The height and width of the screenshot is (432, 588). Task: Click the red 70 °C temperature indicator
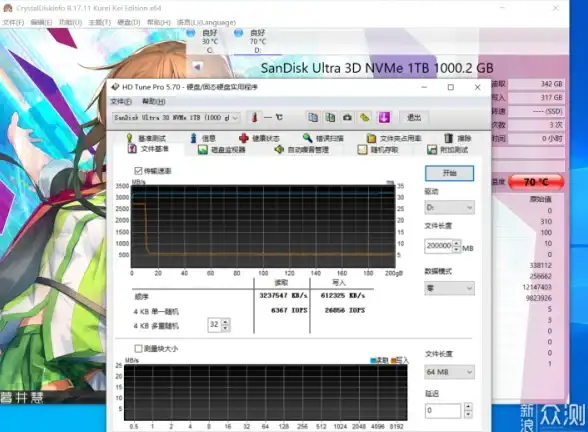click(x=536, y=182)
